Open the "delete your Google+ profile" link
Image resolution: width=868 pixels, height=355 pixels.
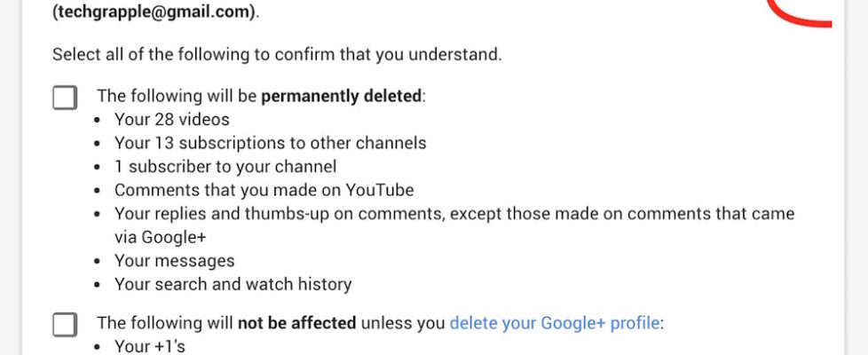555,323
